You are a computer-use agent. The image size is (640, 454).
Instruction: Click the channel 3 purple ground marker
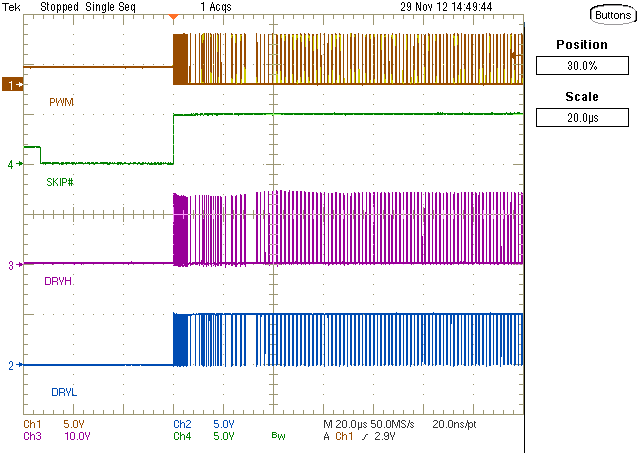pyautogui.click(x=11, y=265)
